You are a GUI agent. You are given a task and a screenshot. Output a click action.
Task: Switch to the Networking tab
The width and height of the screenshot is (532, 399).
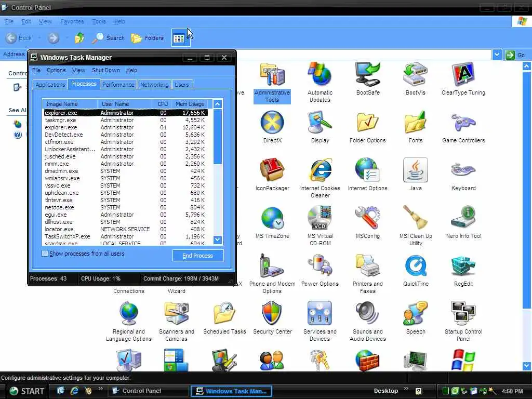pos(154,85)
